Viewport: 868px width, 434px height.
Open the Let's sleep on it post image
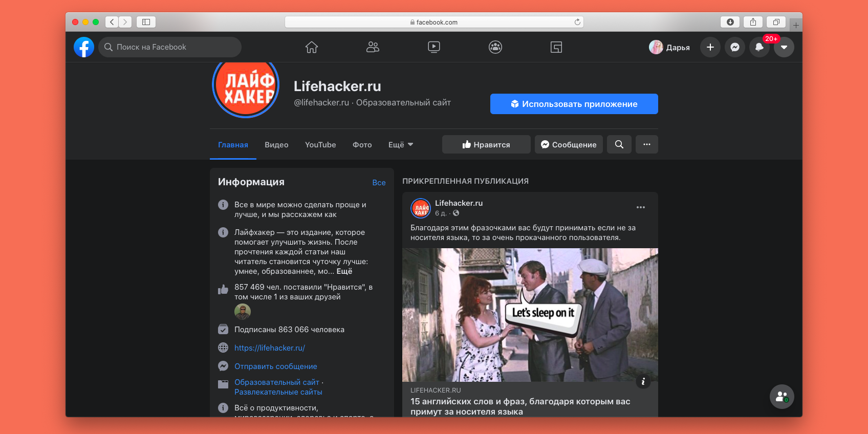[530, 315]
